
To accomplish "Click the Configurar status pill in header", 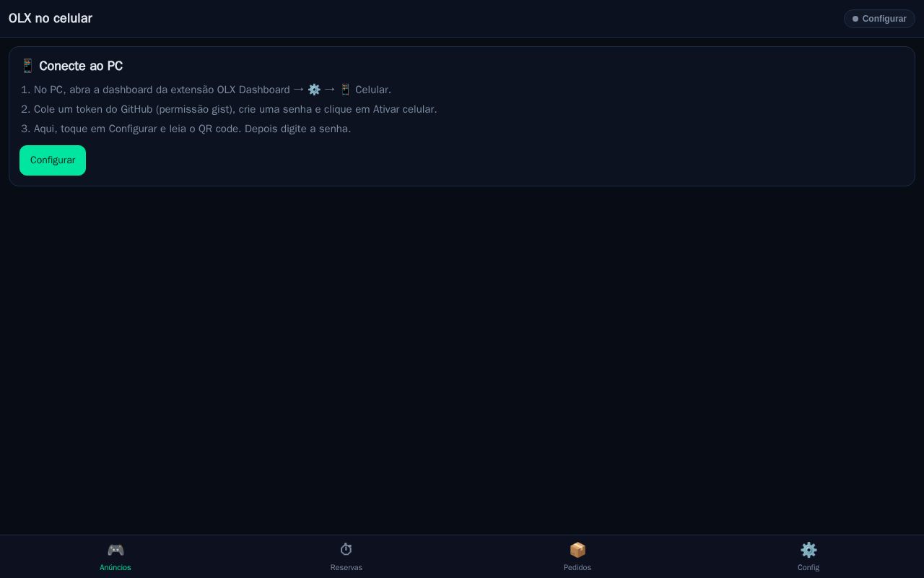I will pyautogui.click(x=879, y=19).
